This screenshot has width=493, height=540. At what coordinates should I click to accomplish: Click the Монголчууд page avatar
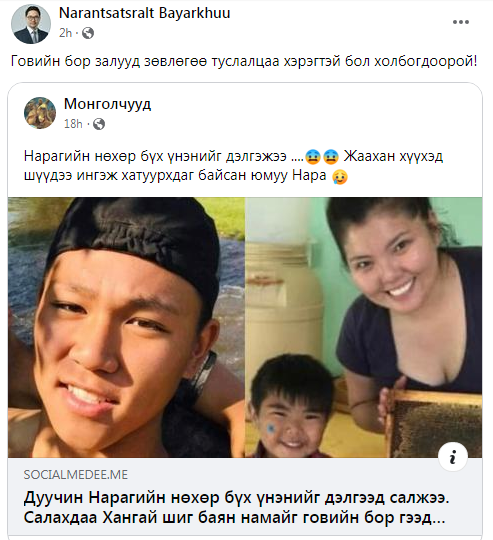(40, 113)
